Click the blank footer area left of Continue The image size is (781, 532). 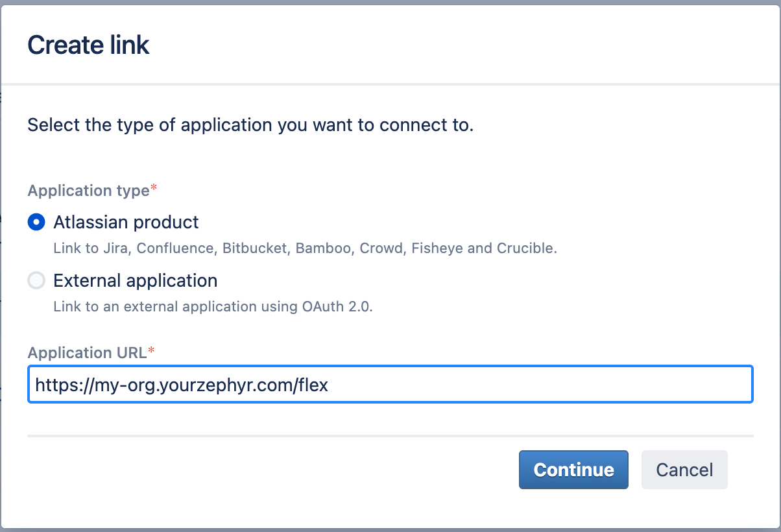259,470
